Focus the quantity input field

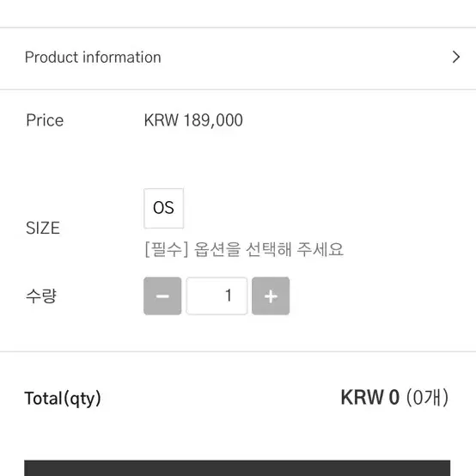pos(217,296)
